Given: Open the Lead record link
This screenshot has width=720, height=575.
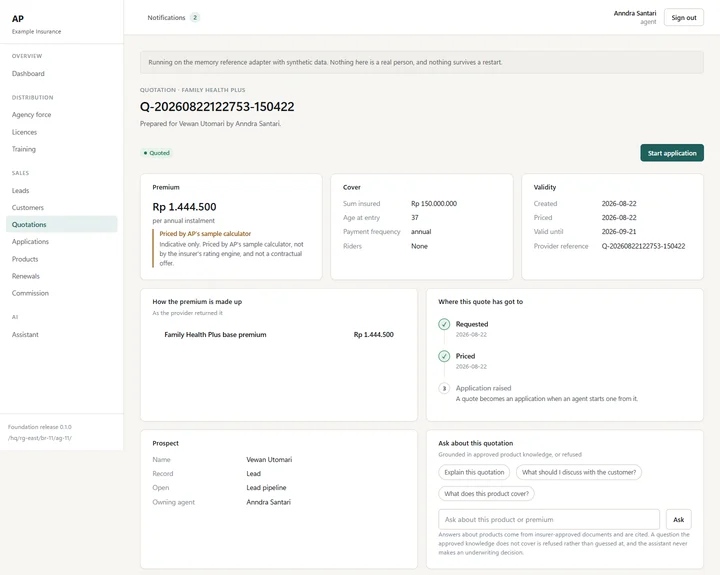Looking at the screenshot, I should click(253, 474).
